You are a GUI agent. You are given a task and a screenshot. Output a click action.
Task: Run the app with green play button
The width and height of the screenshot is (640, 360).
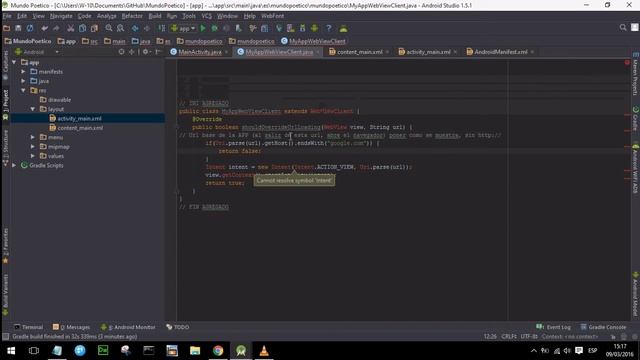pos(203,28)
